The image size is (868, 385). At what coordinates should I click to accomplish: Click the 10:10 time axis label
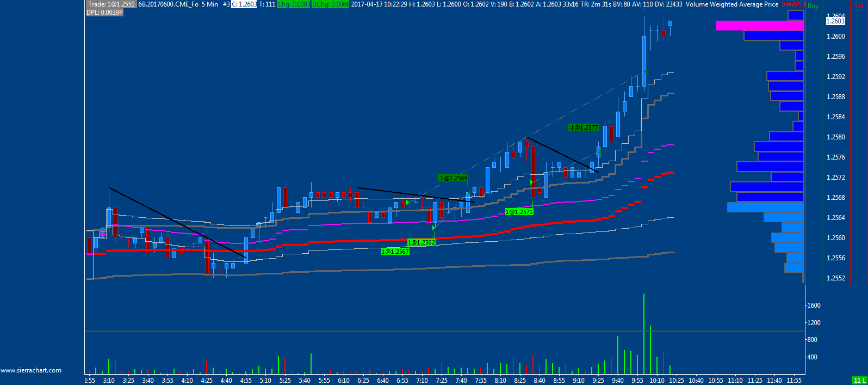click(x=657, y=381)
